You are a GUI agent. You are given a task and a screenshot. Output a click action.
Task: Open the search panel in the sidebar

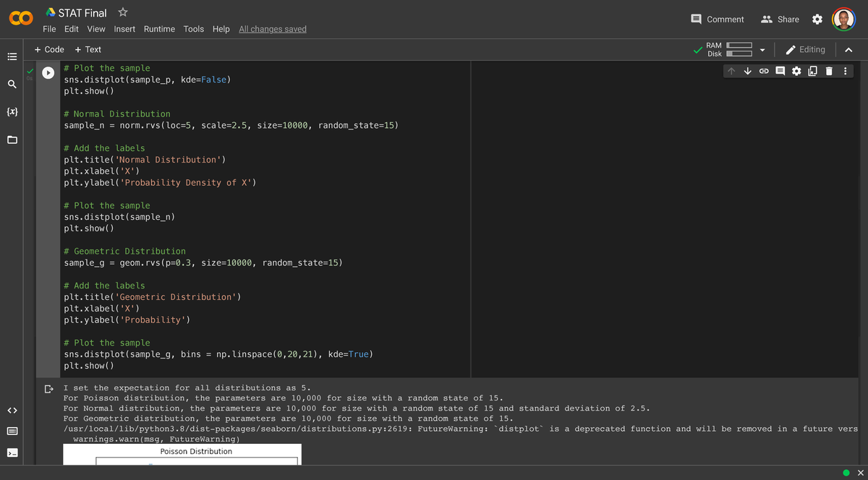[x=12, y=85]
